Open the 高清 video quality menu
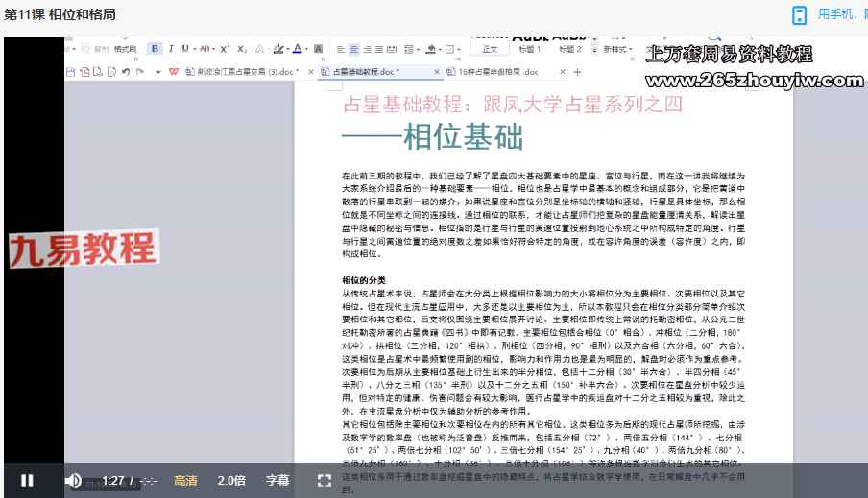The image size is (868, 498). click(x=185, y=481)
